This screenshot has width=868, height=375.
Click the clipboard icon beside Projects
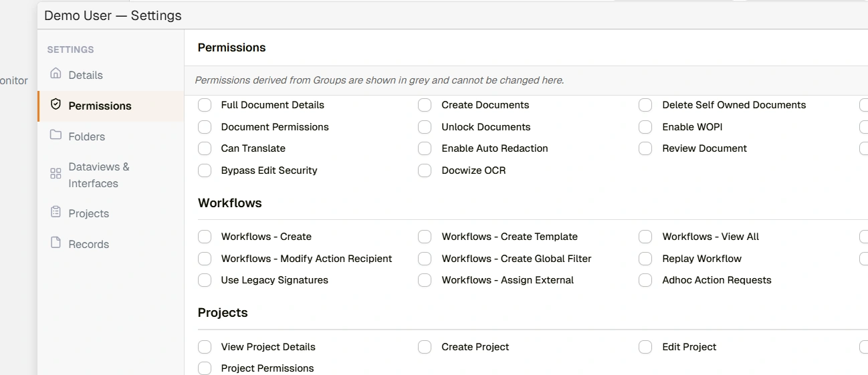click(56, 213)
